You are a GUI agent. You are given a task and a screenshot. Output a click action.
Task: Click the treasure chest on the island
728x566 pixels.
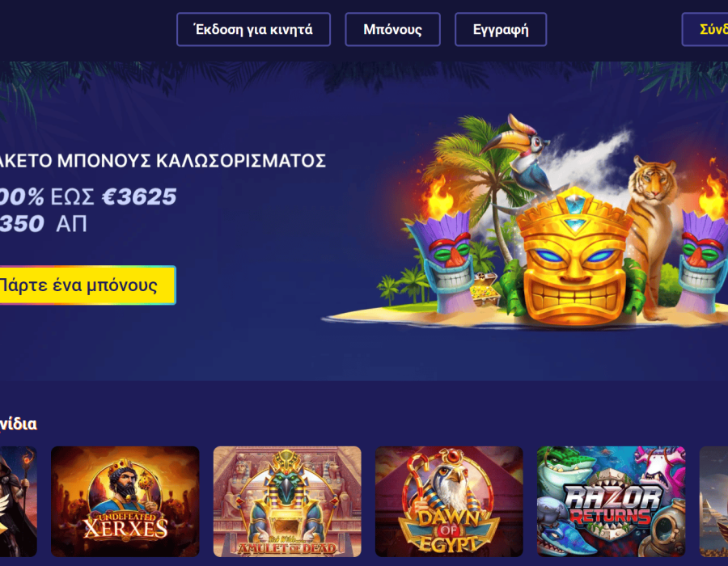coord(485,290)
